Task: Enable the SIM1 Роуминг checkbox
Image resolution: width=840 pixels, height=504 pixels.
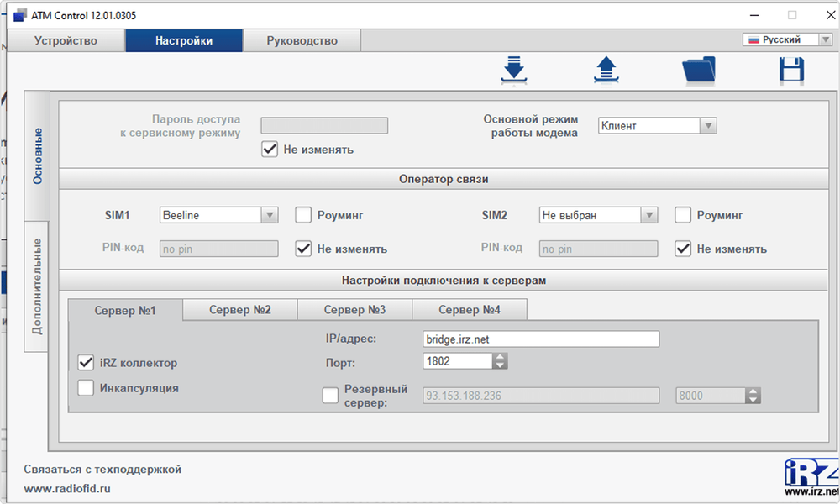Action: click(x=303, y=215)
